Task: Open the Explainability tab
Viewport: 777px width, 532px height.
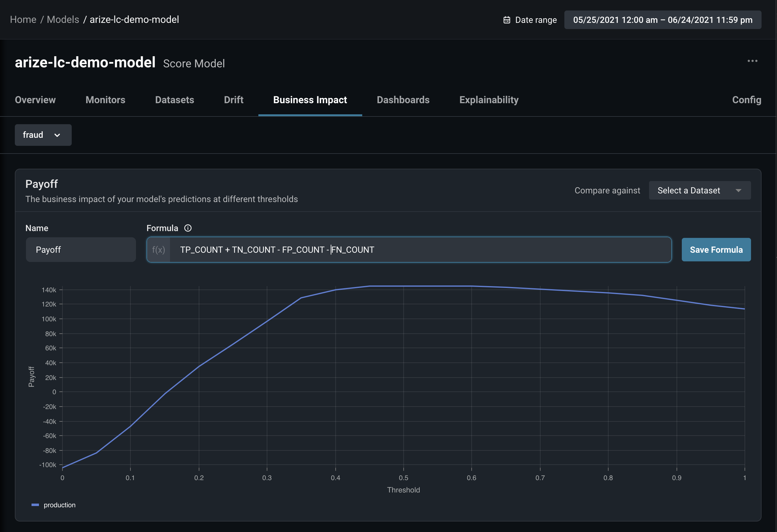Action: click(x=488, y=100)
